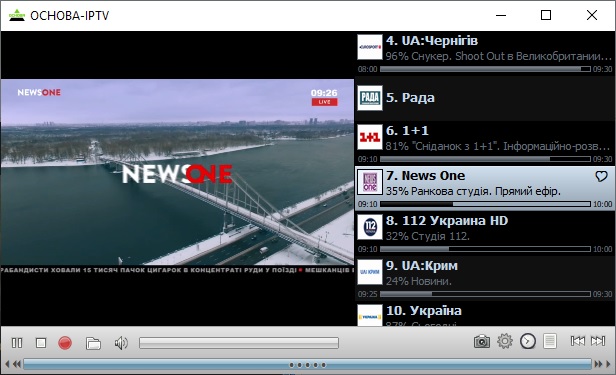
Task: Select channel 10. Україна
Action: pyautogui.click(x=485, y=314)
